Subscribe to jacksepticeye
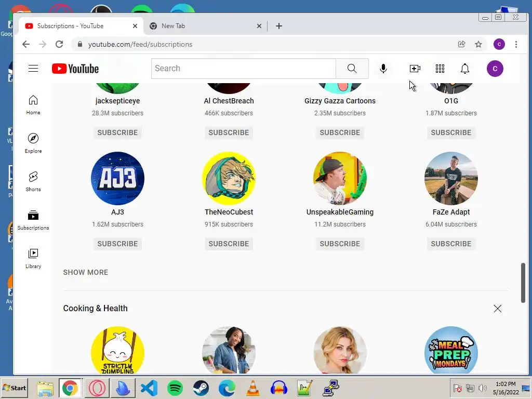Image resolution: width=532 pixels, height=399 pixels. coord(117,132)
